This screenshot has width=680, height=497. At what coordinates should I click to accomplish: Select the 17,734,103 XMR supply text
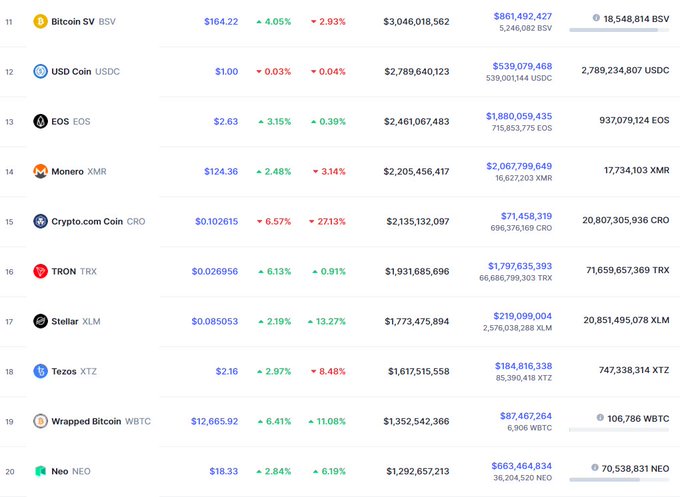(x=637, y=170)
